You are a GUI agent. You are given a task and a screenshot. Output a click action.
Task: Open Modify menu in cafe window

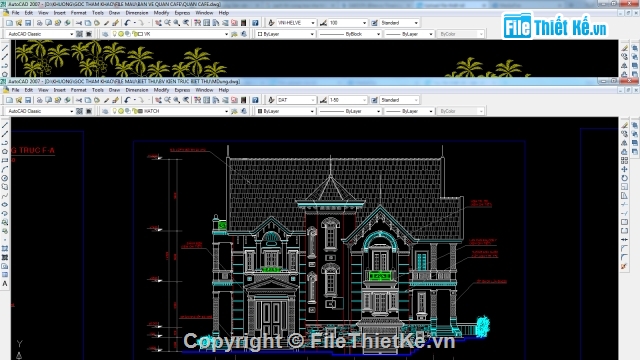click(x=161, y=13)
